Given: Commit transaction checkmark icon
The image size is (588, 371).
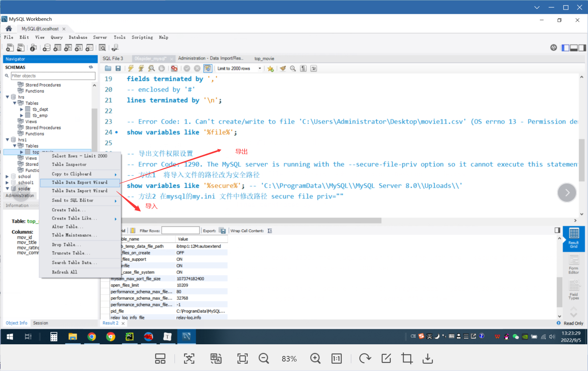Looking at the screenshot, I should tap(187, 68).
